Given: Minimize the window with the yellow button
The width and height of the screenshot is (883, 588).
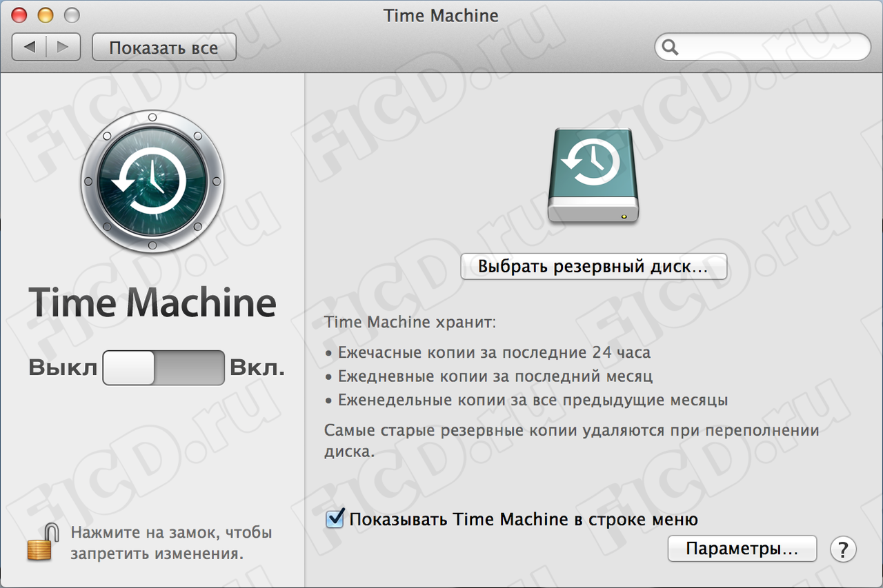Looking at the screenshot, I should pos(46,15).
